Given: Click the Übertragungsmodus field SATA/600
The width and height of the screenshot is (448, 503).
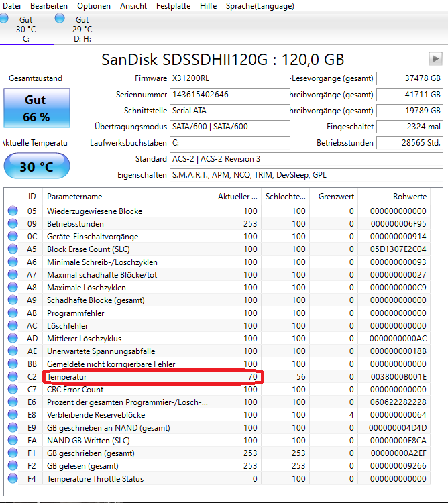Looking at the screenshot, I should tap(229, 126).
